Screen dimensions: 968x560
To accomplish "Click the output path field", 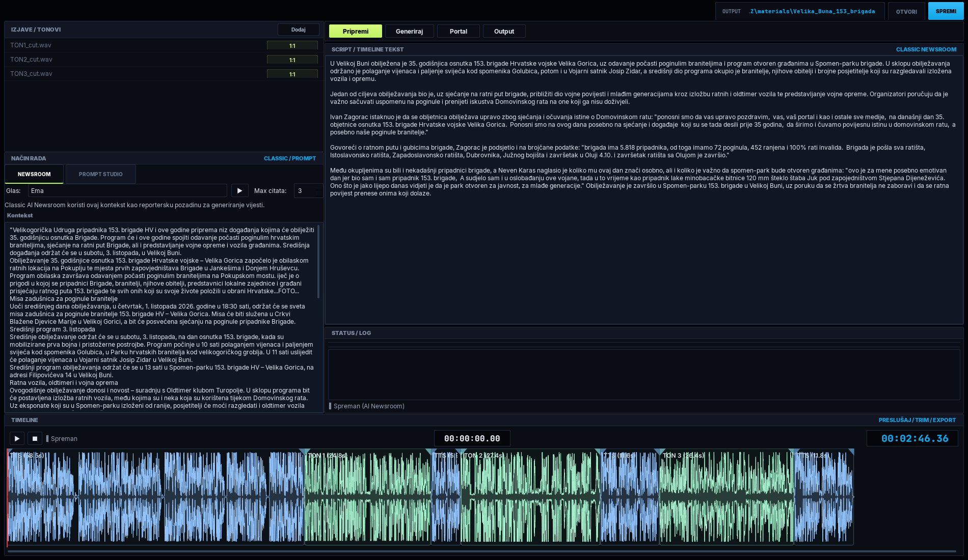I will pyautogui.click(x=800, y=11).
